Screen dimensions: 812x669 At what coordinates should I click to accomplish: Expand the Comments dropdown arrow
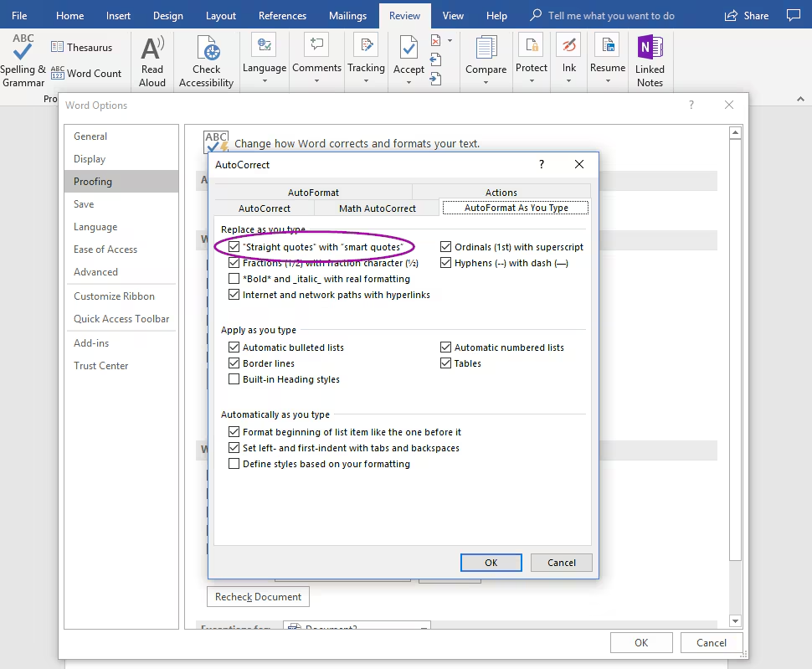pos(316,80)
